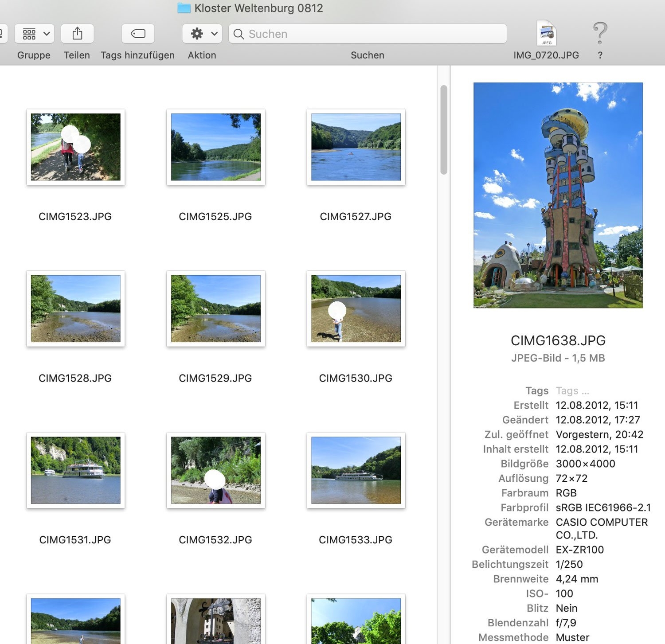This screenshot has width=665, height=644.
Task: Click the IMG_0720.JPG toolbar file icon
Action: tap(546, 34)
